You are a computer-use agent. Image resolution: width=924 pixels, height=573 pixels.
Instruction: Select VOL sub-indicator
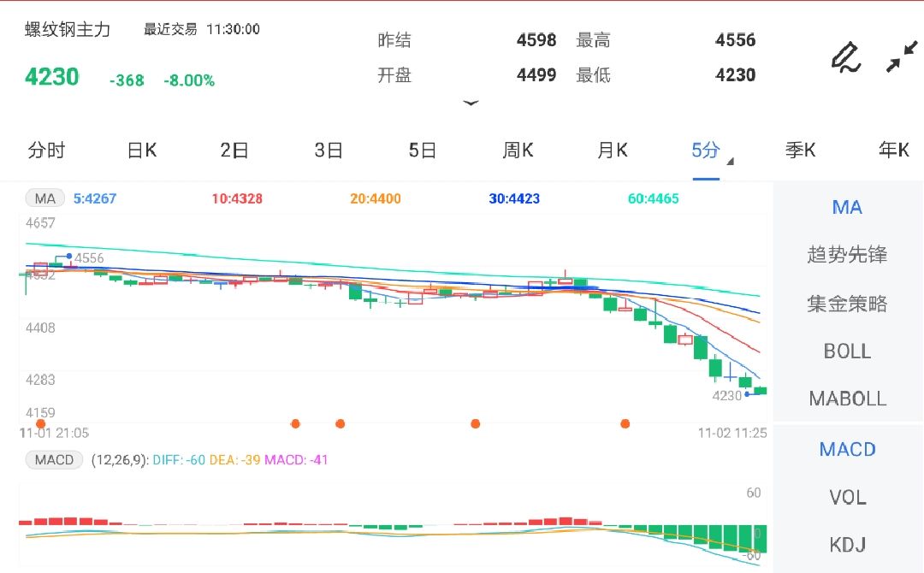[x=847, y=498]
